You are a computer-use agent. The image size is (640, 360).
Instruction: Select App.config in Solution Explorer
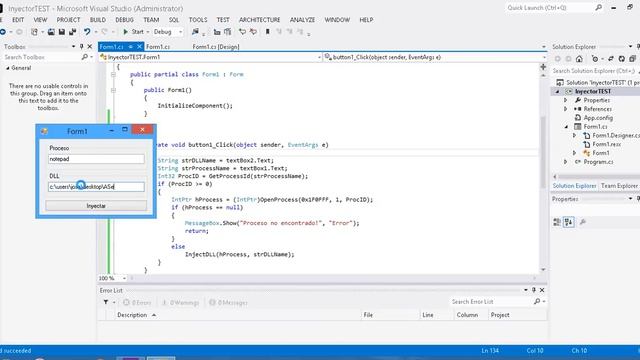tap(598, 118)
